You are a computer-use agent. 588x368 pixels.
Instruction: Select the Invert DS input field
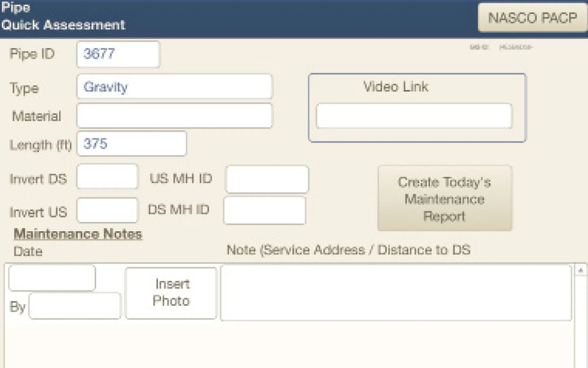tap(107, 177)
